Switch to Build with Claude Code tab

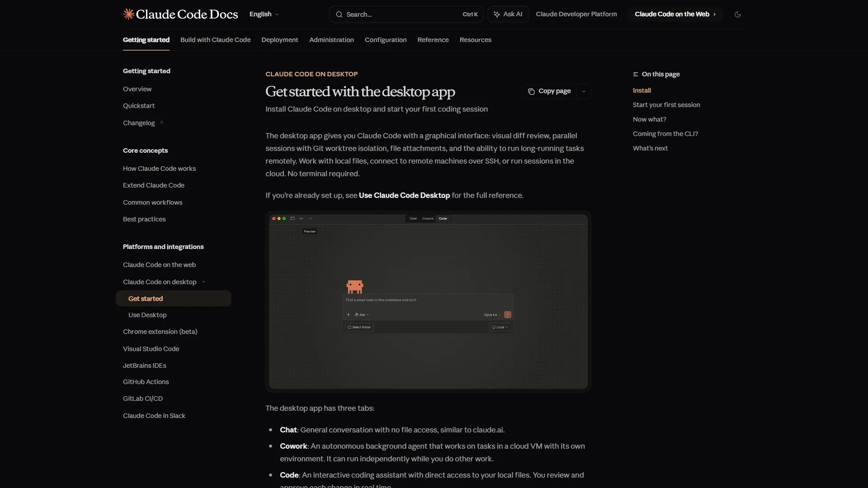click(x=215, y=40)
